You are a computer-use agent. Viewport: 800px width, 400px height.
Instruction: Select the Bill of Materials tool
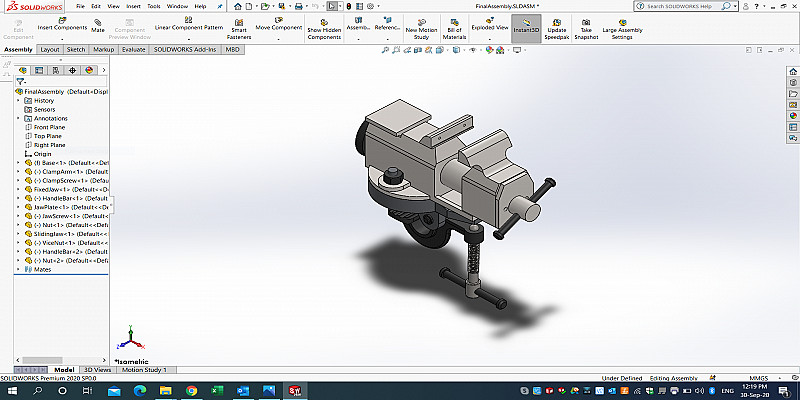(x=455, y=21)
